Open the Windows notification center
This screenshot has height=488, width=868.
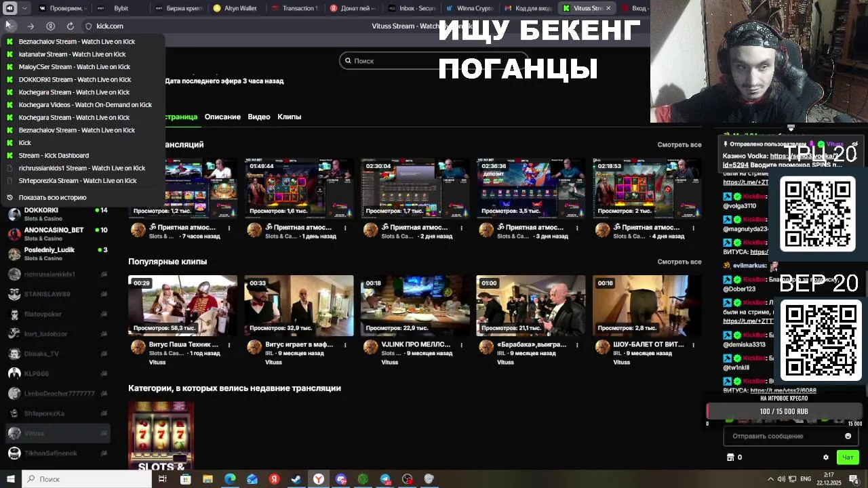point(854,479)
